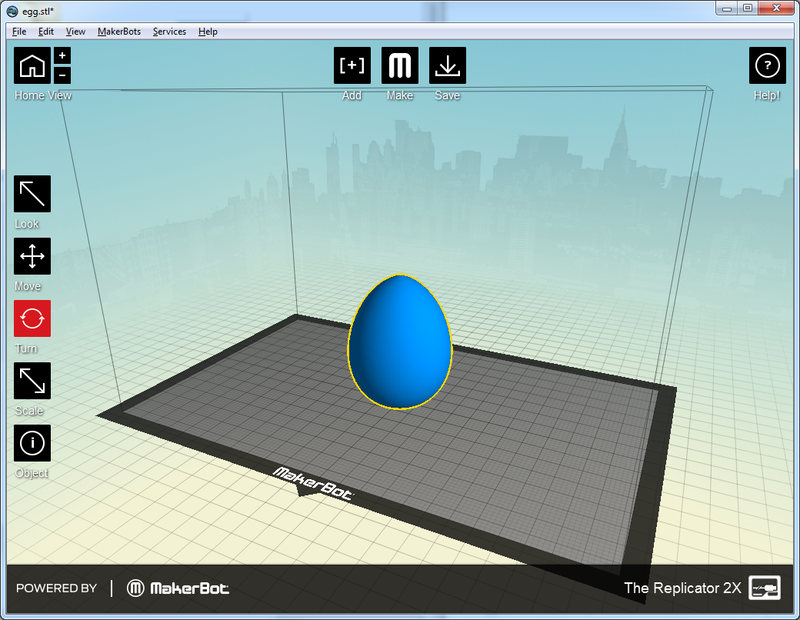800x620 pixels.
Task: Open the File menu
Action: 19,32
